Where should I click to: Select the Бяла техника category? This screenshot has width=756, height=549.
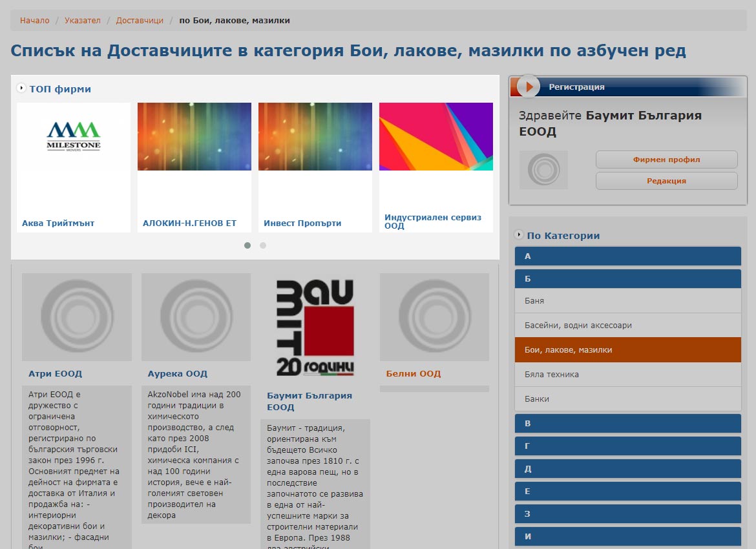[628, 375]
